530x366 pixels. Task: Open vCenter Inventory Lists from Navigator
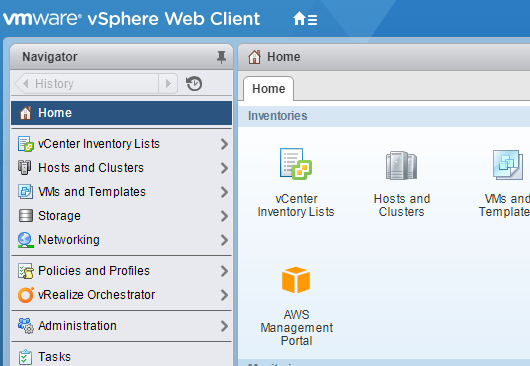122,144
